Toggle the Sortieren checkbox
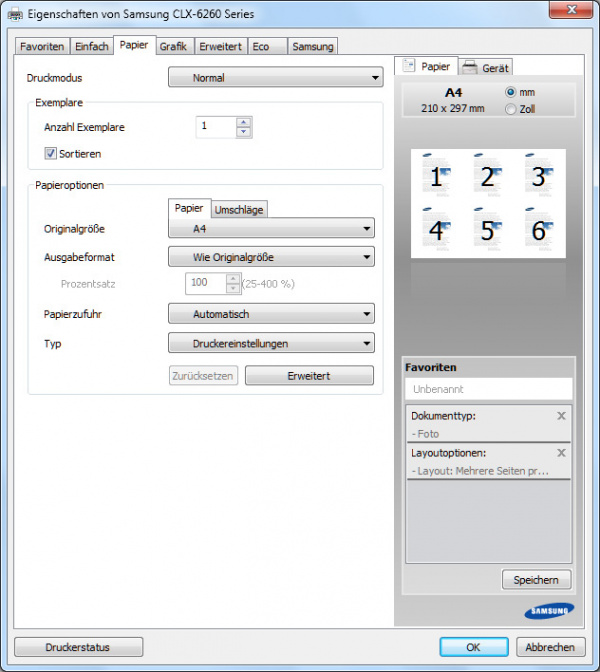 click(51, 154)
